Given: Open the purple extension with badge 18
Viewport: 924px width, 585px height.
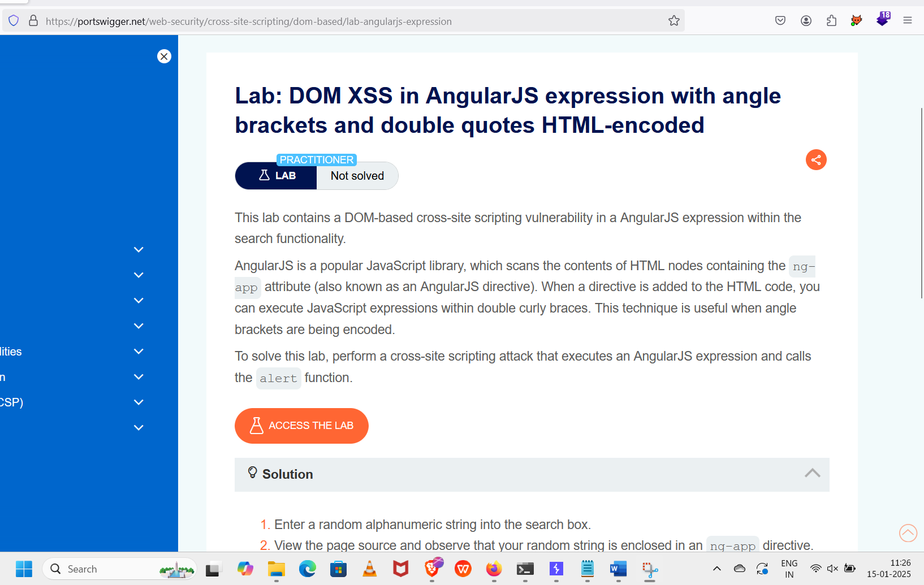Looking at the screenshot, I should tap(883, 19).
